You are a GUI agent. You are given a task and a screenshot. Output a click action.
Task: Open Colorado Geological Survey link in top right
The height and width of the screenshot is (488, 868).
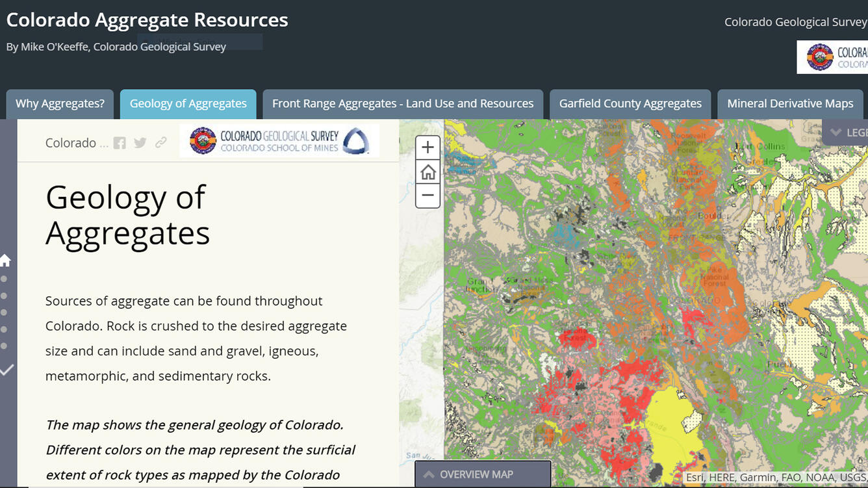pyautogui.click(x=795, y=21)
